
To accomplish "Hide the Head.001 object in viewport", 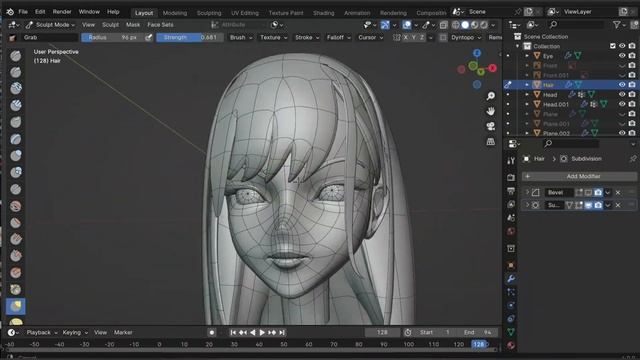I will (x=622, y=104).
